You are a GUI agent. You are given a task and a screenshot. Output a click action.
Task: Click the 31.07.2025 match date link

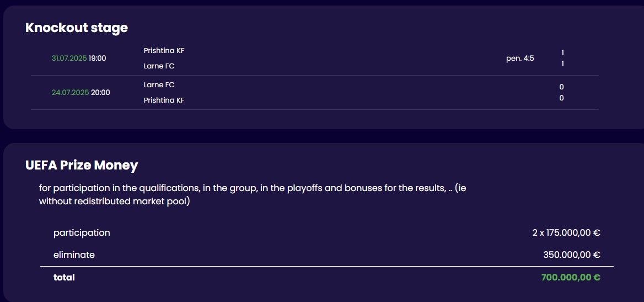pyautogui.click(x=69, y=58)
